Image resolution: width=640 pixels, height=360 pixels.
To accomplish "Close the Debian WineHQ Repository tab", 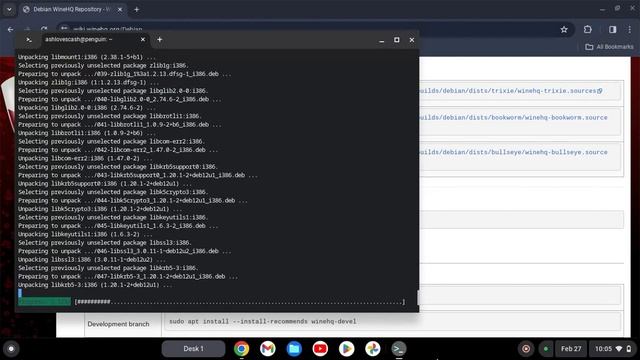I will coord(120,9).
